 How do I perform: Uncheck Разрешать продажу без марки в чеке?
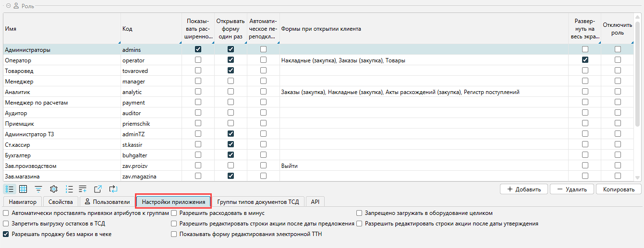click(6, 234)
